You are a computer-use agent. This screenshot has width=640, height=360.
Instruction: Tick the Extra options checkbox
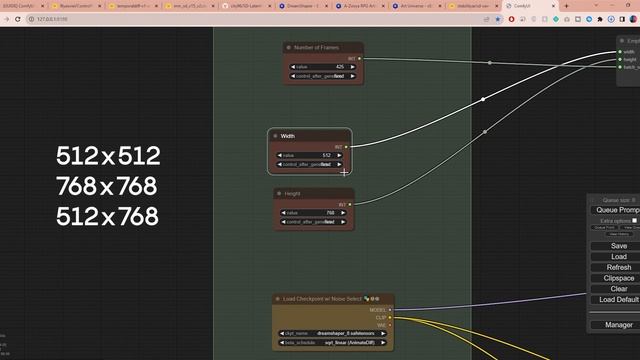(x=634, y=220)
